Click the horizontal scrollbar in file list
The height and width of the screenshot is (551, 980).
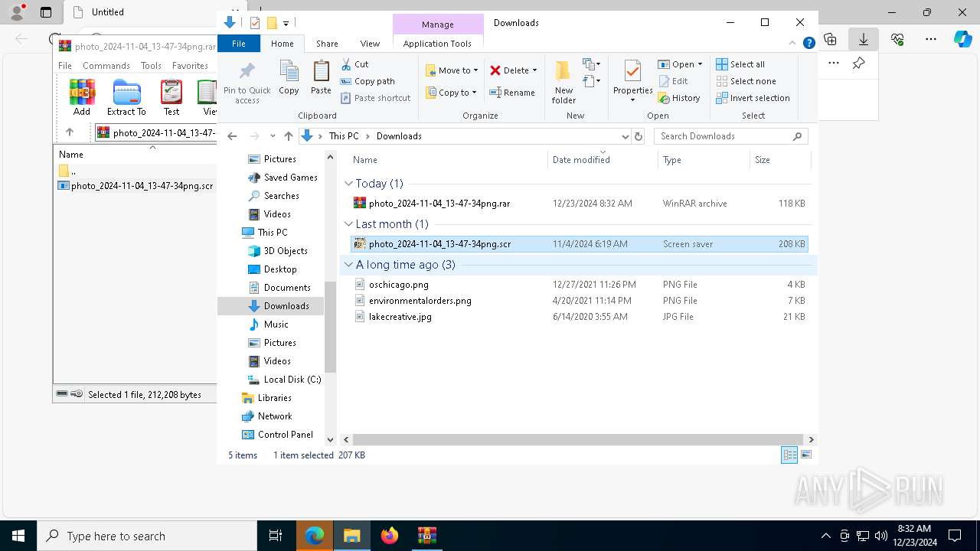(x=578, y=439)
